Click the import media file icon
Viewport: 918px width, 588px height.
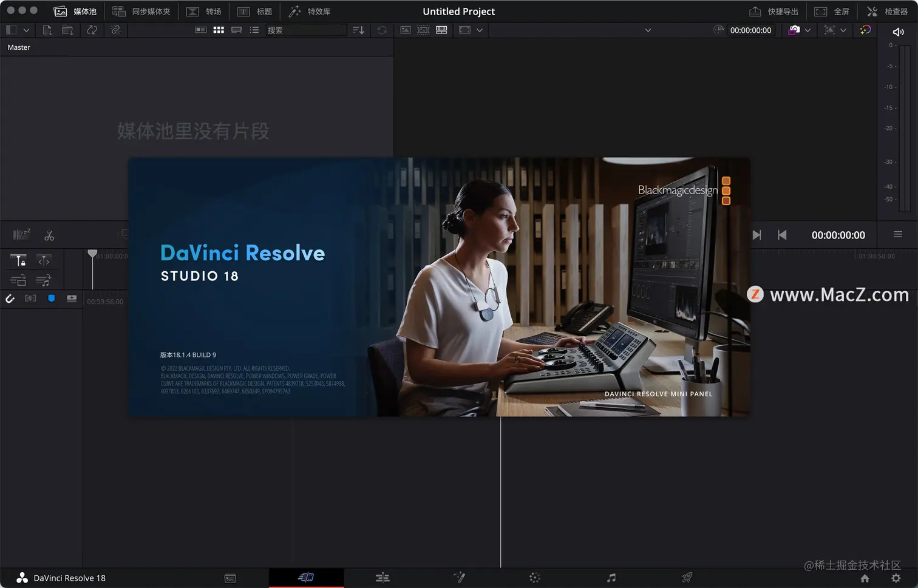tap(47, 30)
